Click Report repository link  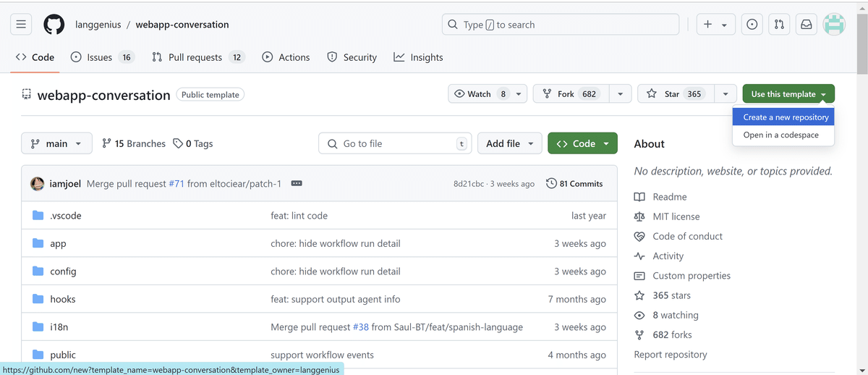671,355
